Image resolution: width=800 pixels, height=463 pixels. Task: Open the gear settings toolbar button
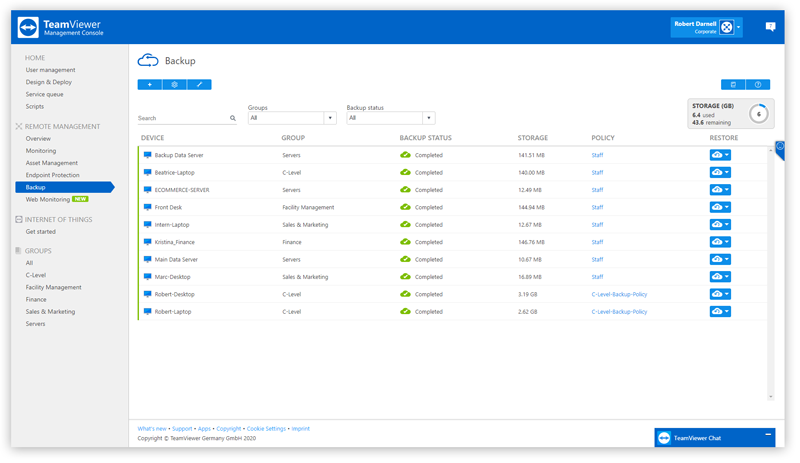click(174, 85)
